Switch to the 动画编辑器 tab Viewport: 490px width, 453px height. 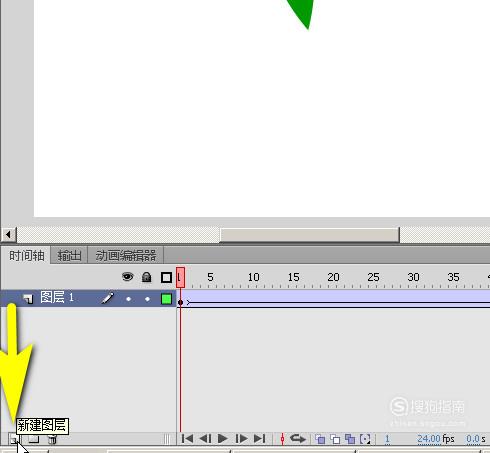pos(126,256)
